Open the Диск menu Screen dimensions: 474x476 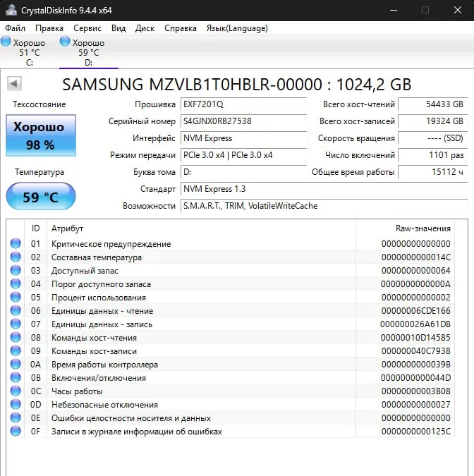[x=145, y=28]
